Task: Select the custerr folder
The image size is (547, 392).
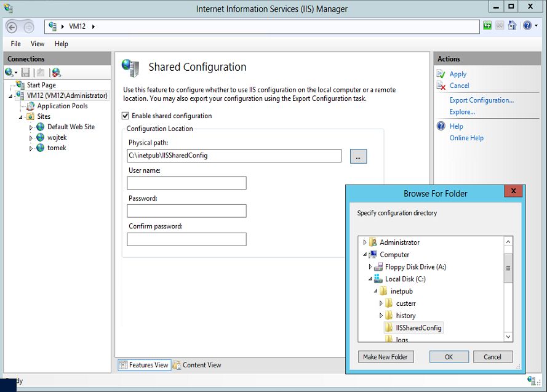Action: coord(405,303)
